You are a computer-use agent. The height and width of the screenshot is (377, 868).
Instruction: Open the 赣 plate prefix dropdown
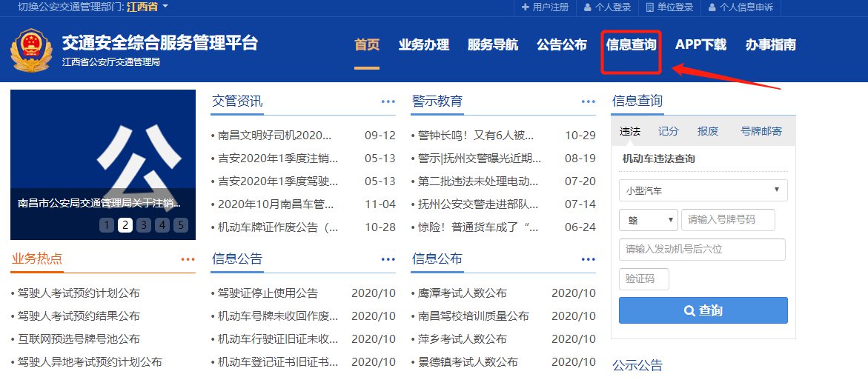click(x=649, y=220)
